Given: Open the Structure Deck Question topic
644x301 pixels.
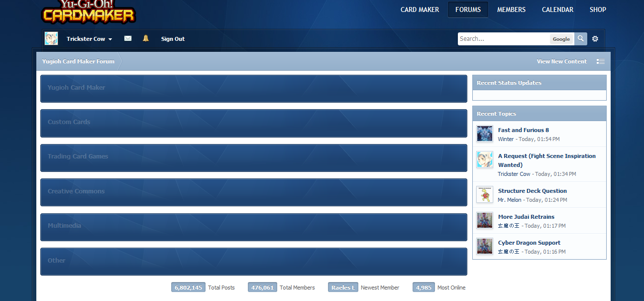Looking at the screenshot, I should [533, 191].
